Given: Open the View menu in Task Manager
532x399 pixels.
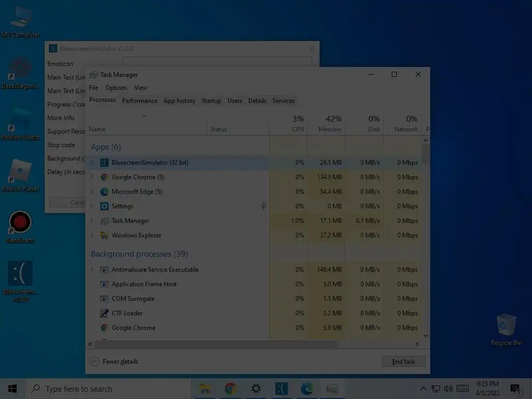Looking at the screenshot, I should 141,88.
